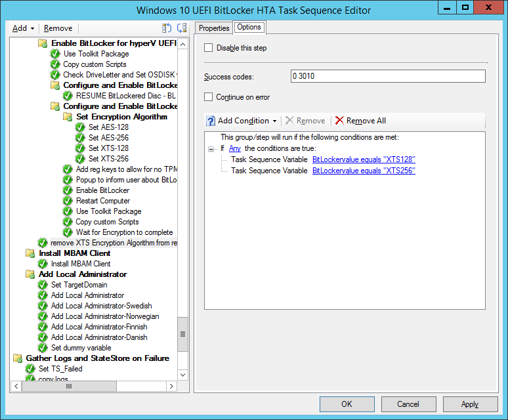
Task: Click the Any conditions link
Action: coord(235,148)
